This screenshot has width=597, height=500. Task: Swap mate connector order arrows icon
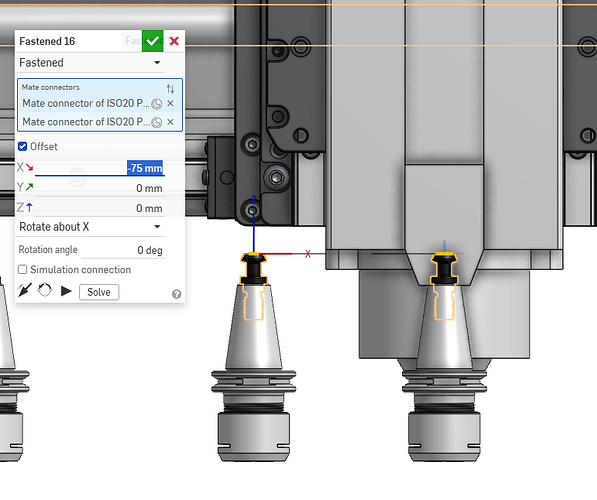coord(170,89)
